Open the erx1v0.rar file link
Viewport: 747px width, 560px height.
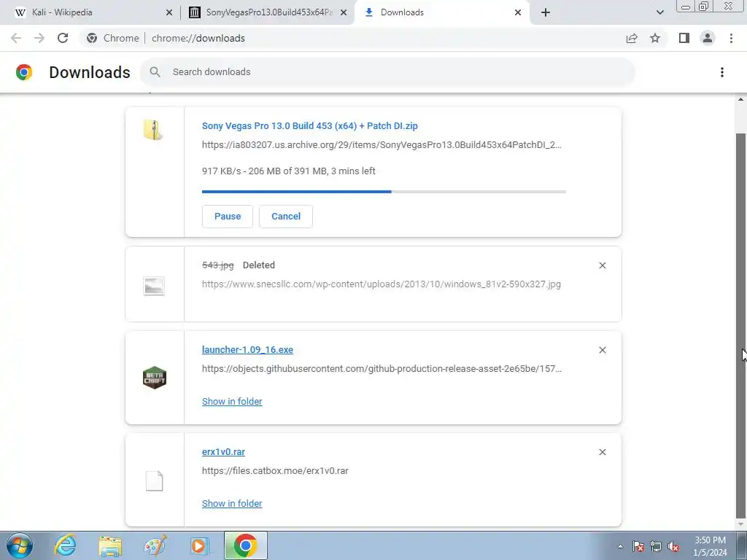tap(223, 451)
